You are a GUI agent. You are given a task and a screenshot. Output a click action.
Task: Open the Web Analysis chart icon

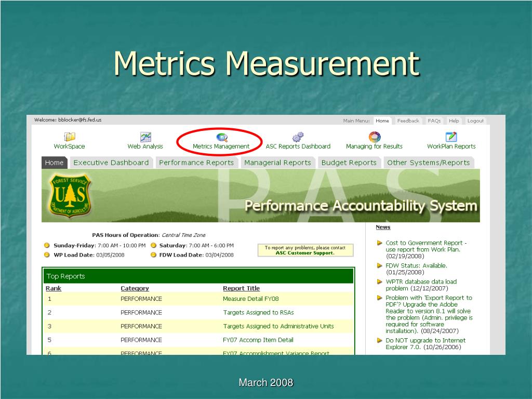pos(145,137)
